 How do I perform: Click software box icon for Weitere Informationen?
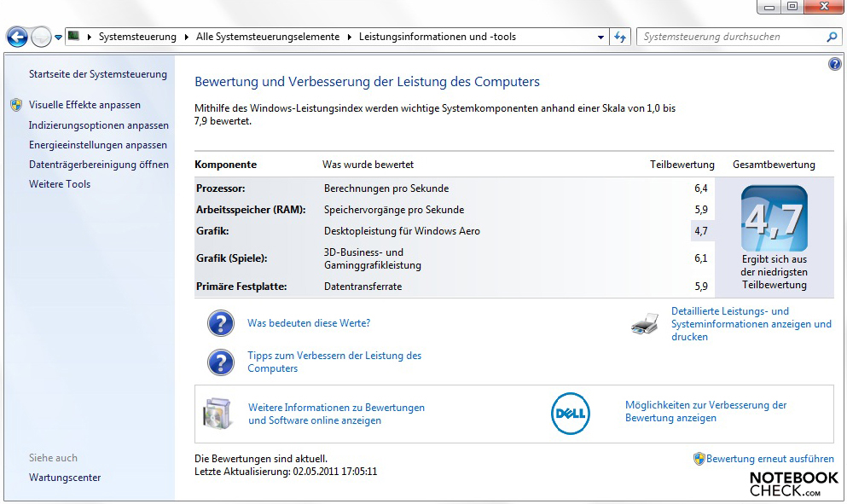click(x=218, y=414)
